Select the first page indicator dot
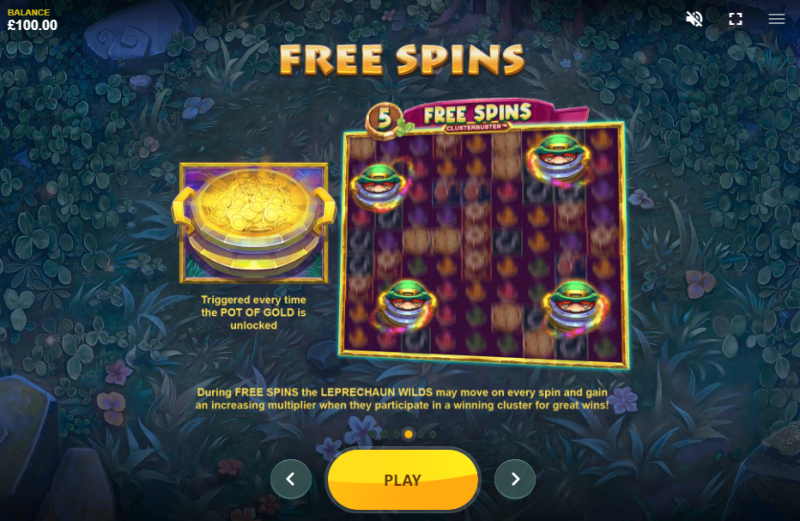Screen dimensions: 800x521 (372, 434)
